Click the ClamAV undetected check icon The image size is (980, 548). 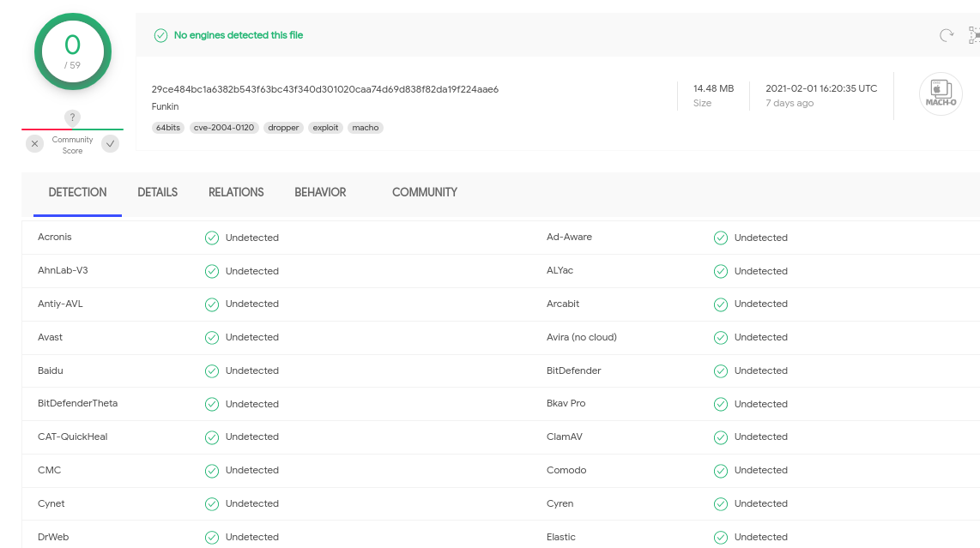tap(721, 437)
